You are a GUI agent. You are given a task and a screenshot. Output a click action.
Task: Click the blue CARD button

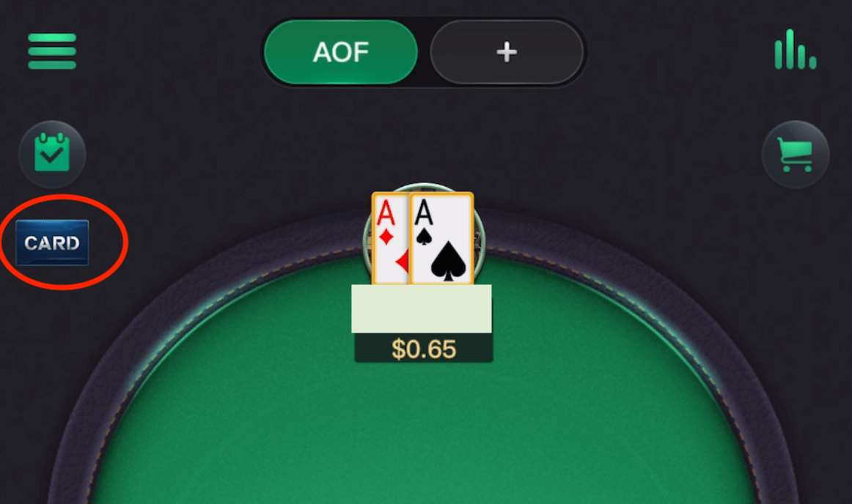52,242
